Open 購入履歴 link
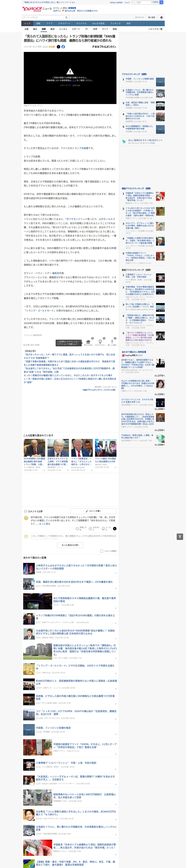186x868 pixels. tap(152, 18)
